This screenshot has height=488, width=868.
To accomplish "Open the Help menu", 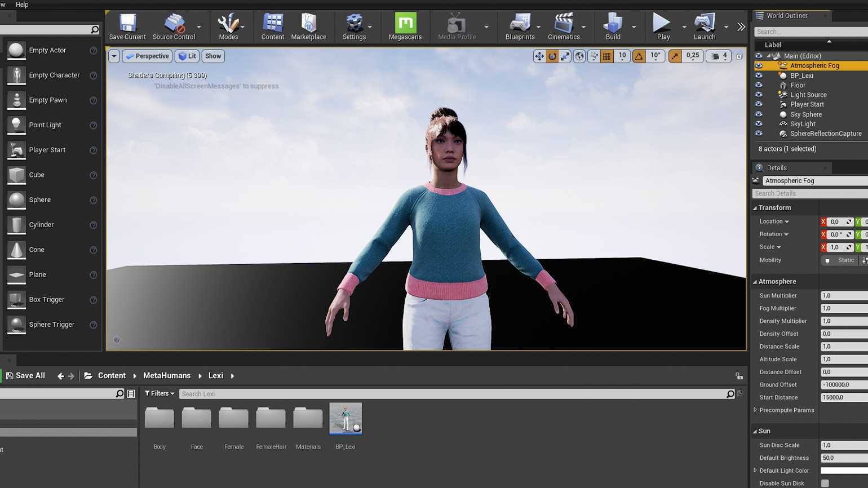I will [x=22, y=5].
